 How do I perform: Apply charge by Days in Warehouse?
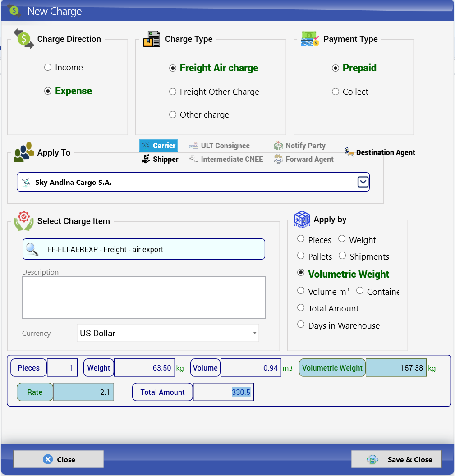point(301,324)
